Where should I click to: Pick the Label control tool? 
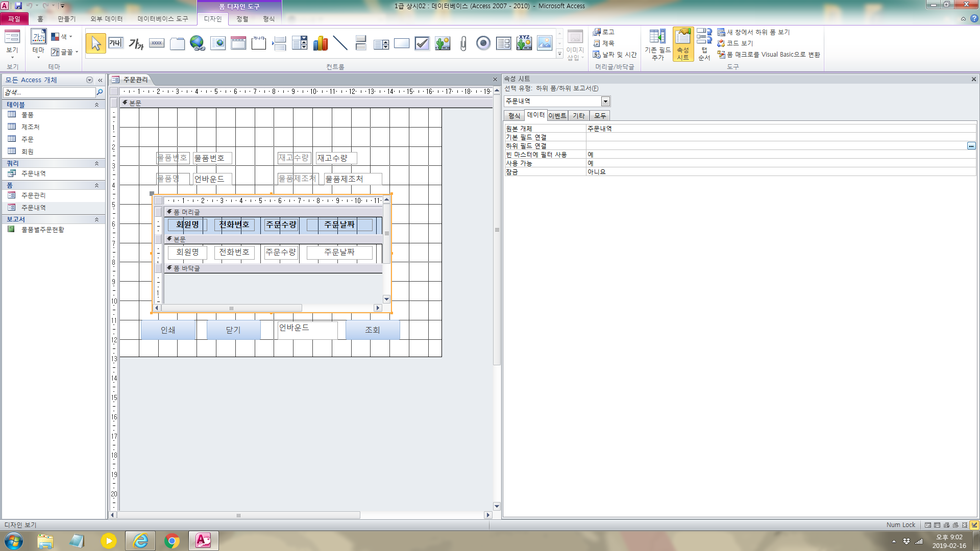click(136, 43)
